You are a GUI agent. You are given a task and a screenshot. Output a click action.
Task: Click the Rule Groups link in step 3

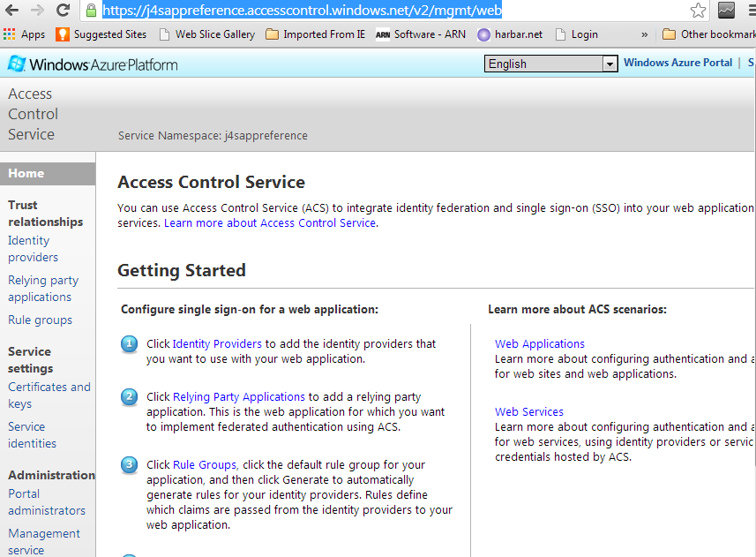click(x=205, y=465)
